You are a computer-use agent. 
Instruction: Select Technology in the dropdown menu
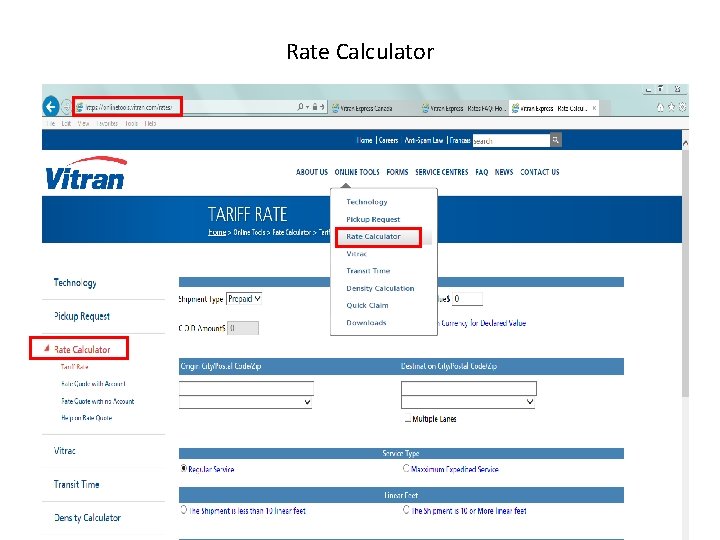click(x=366, y=202)
